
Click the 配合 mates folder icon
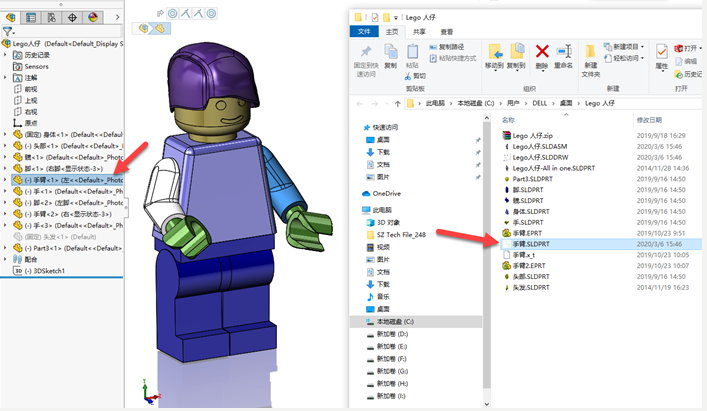click(18, 259)
